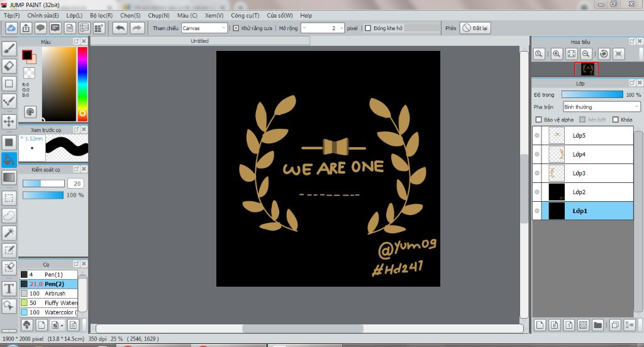Select layer Lớp3 in layers list
This screenshot has width=644, height=347.
click(x=583, y=173)
